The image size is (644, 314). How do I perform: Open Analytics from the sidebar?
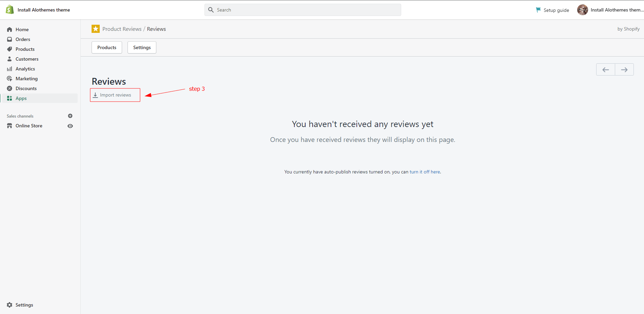coord(25,69)
